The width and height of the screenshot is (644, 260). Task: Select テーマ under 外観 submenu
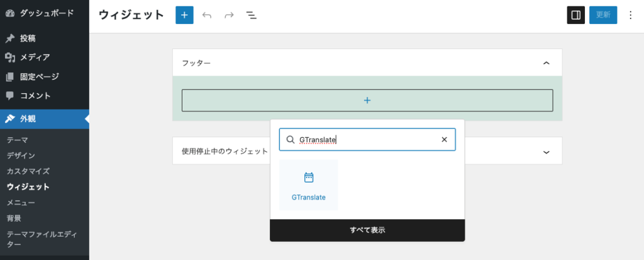pyautogui.click(x=17, y=140)
